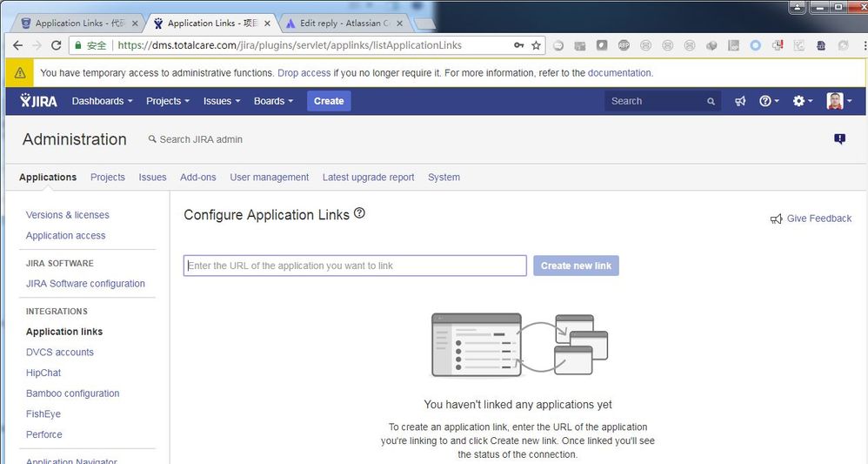Open the help question mark menu
Image resolution: width=868 pixels, height=464 pixels.
(769, 101)
